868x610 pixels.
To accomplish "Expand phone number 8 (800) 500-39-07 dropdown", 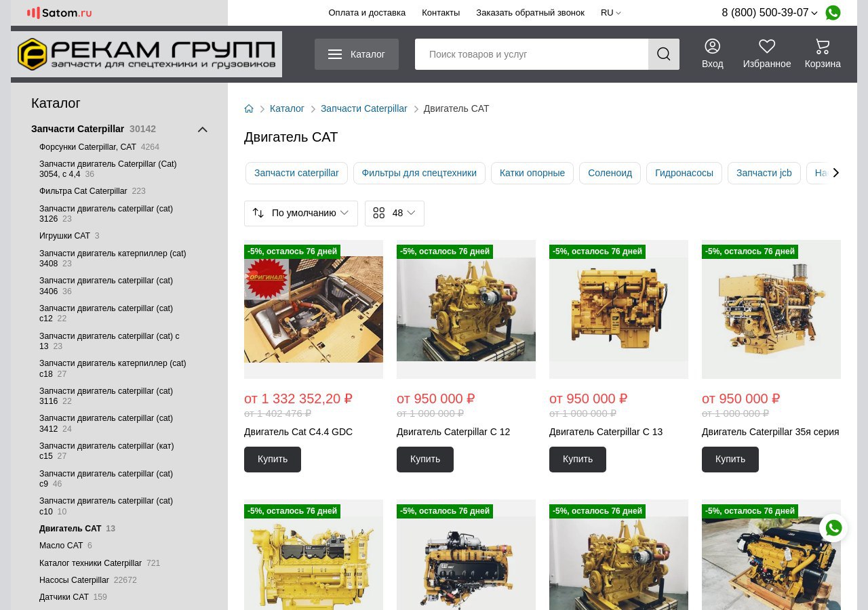I will 769,13.
